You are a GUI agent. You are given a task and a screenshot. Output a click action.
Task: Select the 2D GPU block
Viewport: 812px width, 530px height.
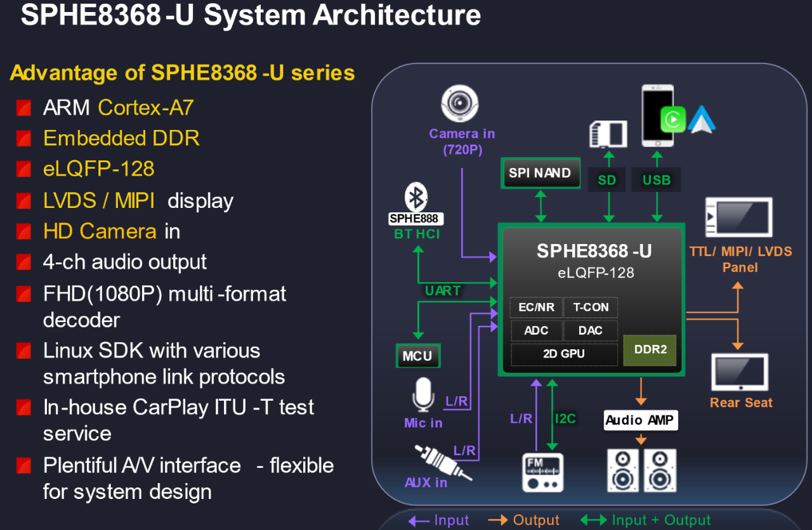(x=564, y=354)
